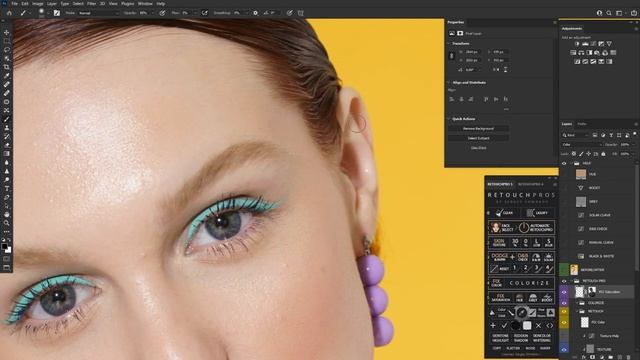Screen dimensions: 640x360
Task: Open the Search icon in the top right
Action: 609,13
